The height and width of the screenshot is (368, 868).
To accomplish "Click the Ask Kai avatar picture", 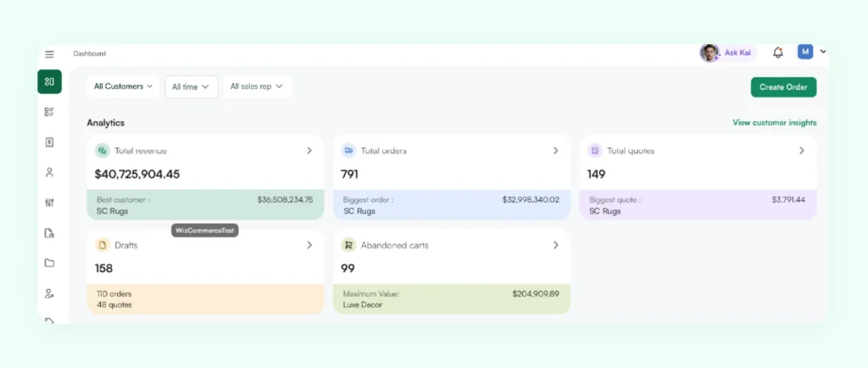I will [x=709, y=53].
